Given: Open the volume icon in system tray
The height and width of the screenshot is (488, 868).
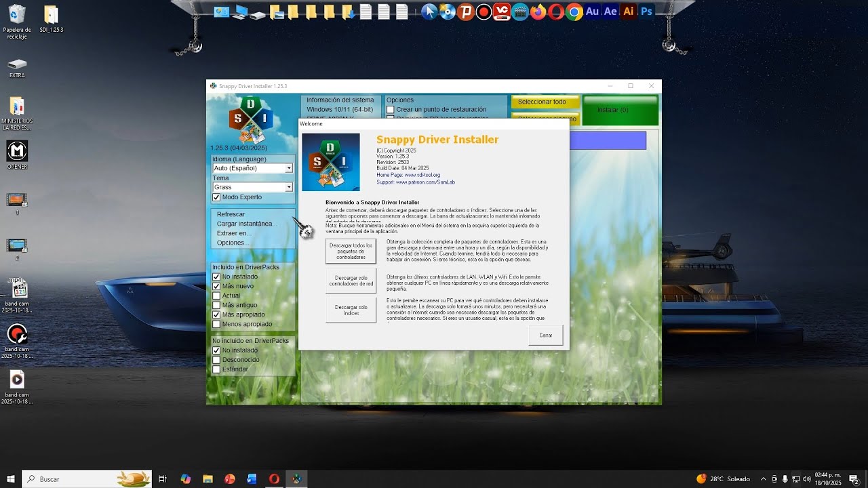Looking at the screenshot, I should [807, 479].
